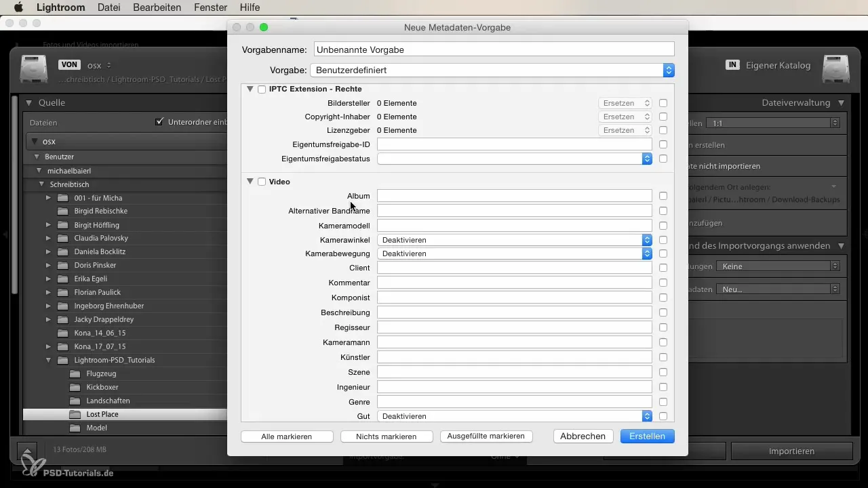Click the source hard drive icon
868x488 pixels.
(x=34, y=69)
